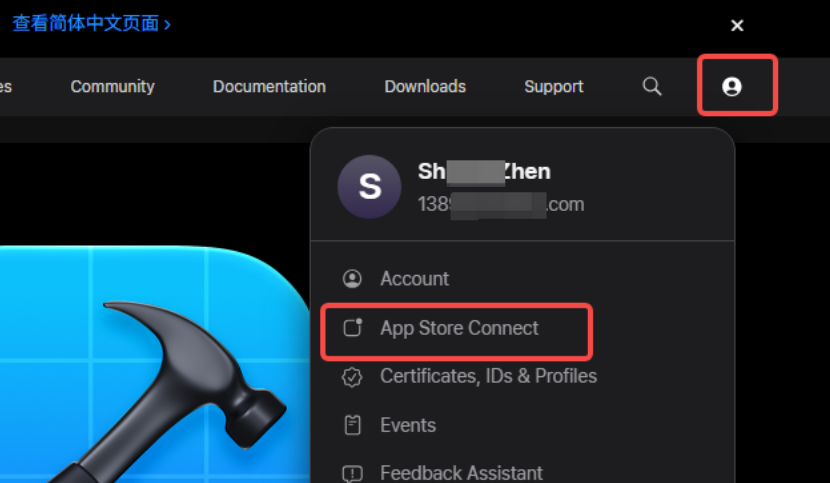Select the Events menu entry
This screenshot has height=483, width=830.
coord(408,425)
